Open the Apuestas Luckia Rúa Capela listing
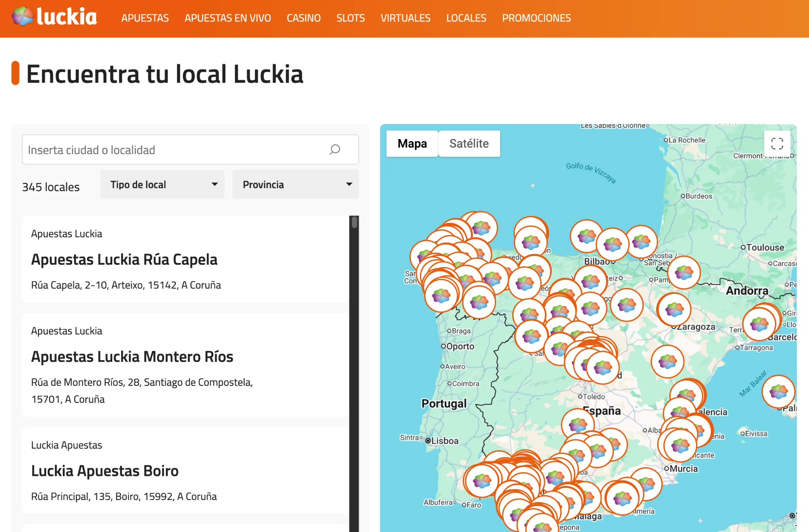809x532 pixels. pos(186,259)
